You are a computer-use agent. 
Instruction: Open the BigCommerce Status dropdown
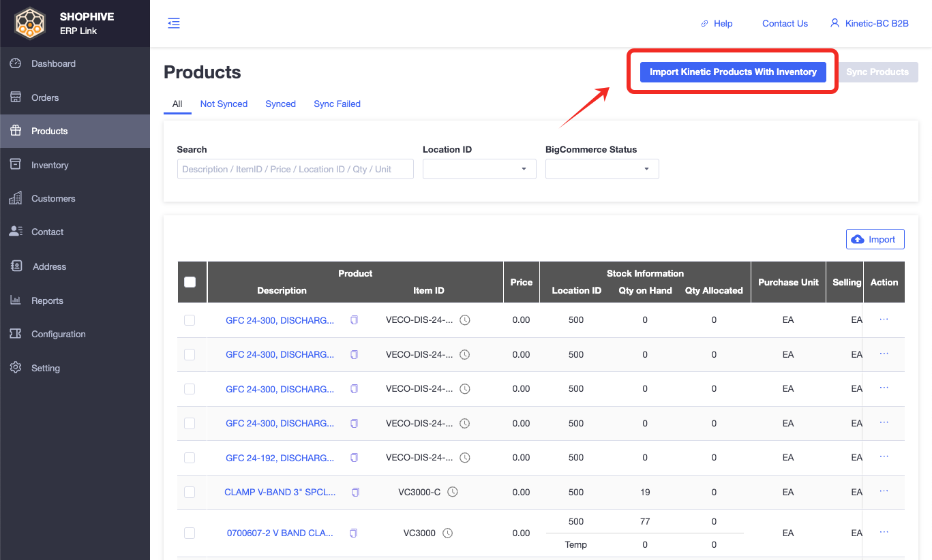click(602, 169)
